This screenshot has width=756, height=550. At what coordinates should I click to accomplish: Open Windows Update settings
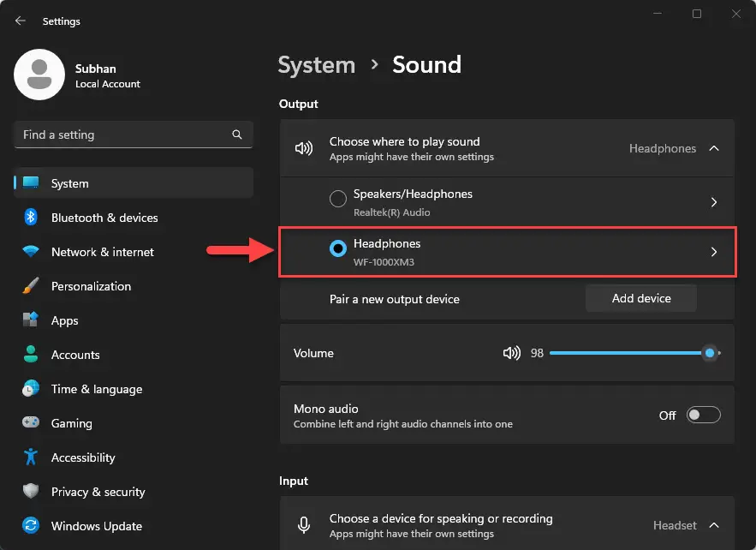[134, 525]
